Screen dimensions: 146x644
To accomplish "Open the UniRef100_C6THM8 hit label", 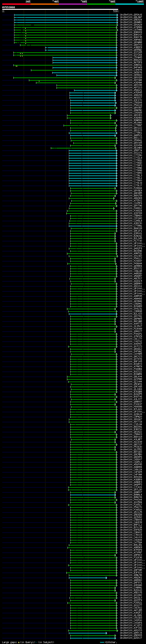I will pyautogui.click(x=131, y=30).
